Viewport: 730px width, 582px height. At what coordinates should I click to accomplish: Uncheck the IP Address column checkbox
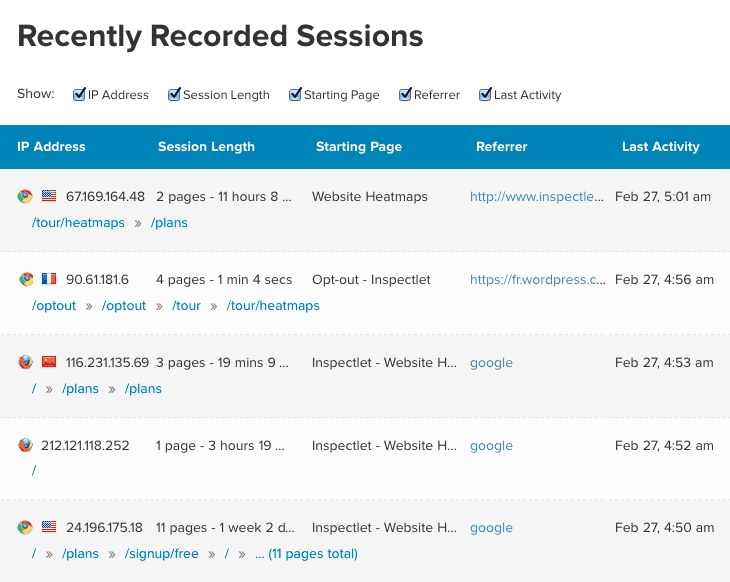(x=79, y=95)
